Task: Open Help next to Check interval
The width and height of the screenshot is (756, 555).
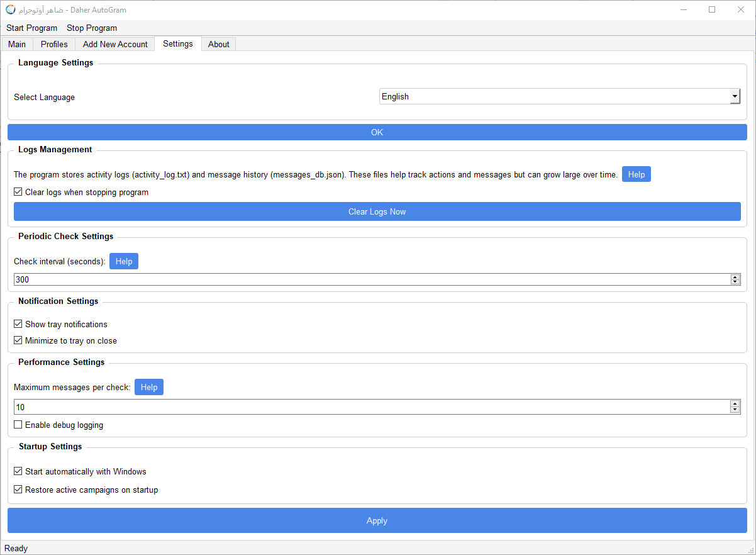Action: tap(124, 261)
